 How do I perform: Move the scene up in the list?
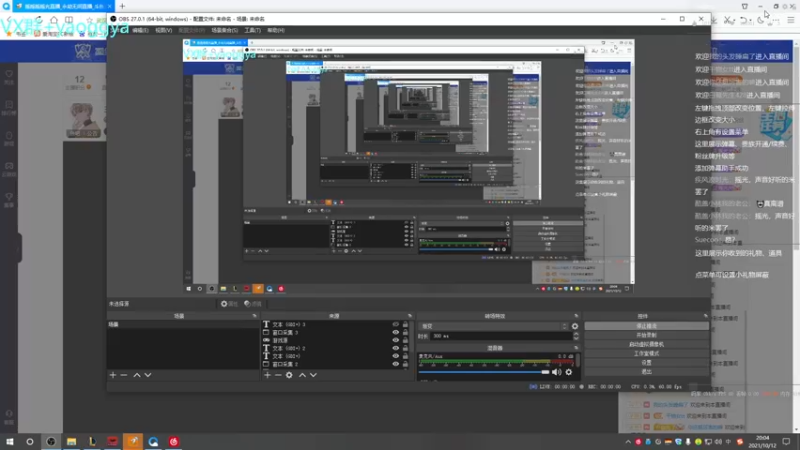coord(137,375)
